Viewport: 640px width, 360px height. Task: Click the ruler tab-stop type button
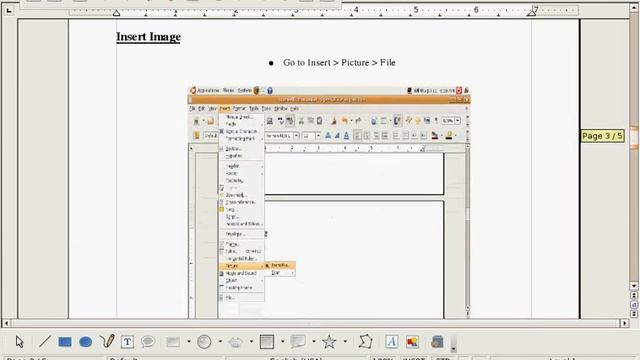tap(9, 10)
